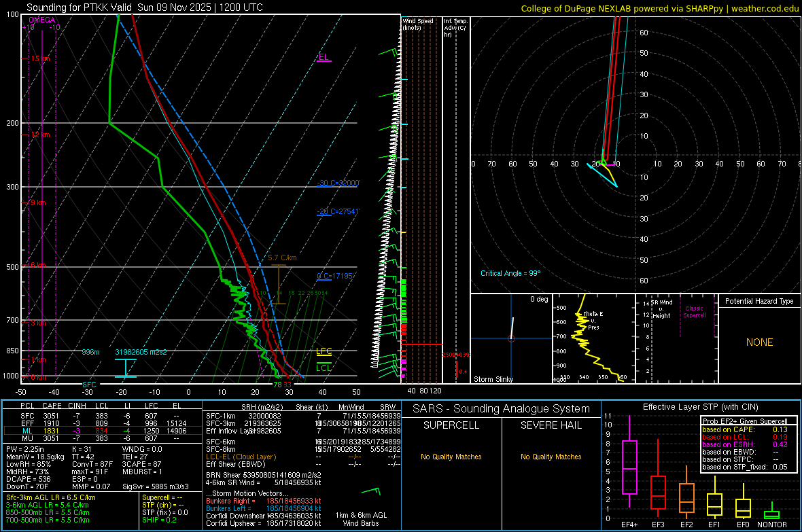Click the 'SRH (m2/s2)' column header

(262, 407)
